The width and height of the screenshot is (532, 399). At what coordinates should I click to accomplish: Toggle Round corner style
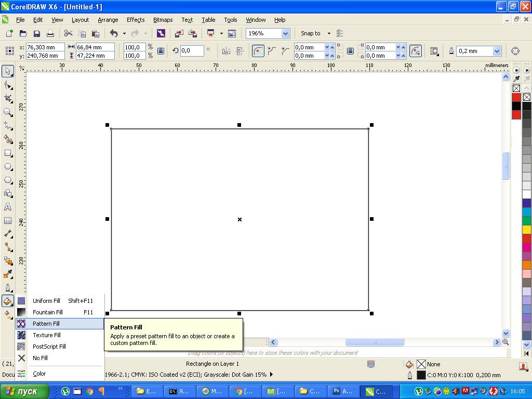[x=258, y=51]
